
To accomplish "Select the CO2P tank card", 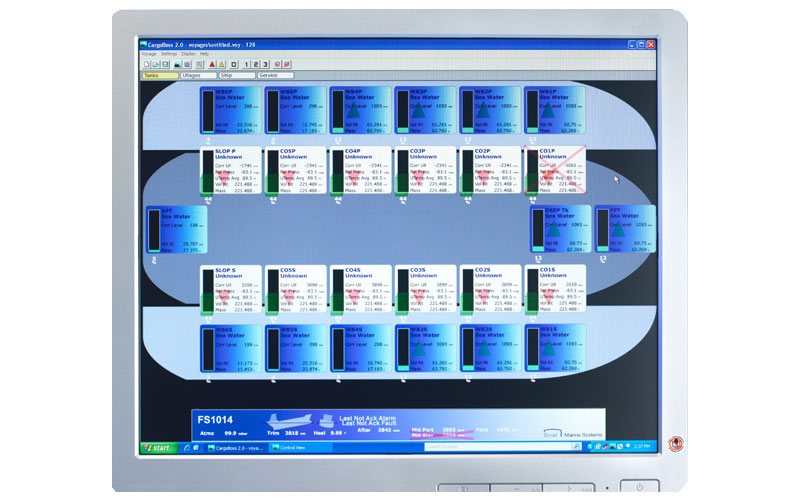I will 490,170.
